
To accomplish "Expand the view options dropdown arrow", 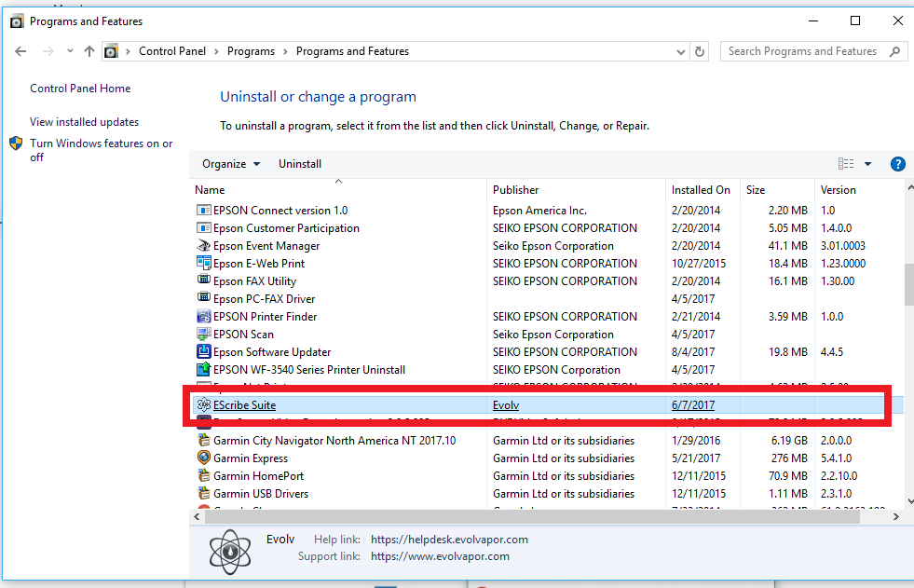I will click(867, 164).
